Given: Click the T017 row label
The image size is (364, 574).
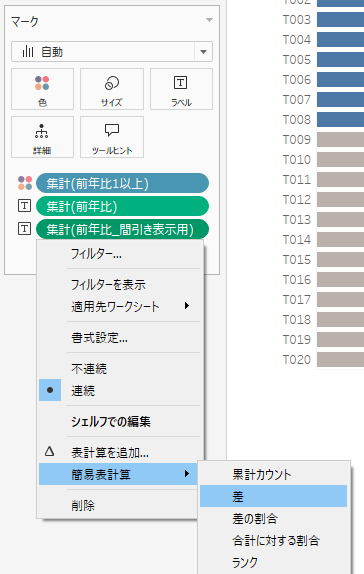Looking at the screenshot, I should 297,299.
